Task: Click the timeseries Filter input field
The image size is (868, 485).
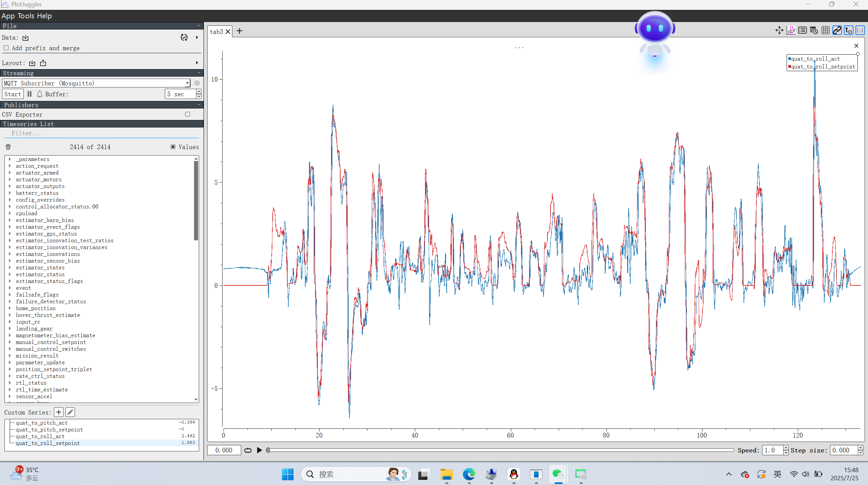Action: coord(102,133)
